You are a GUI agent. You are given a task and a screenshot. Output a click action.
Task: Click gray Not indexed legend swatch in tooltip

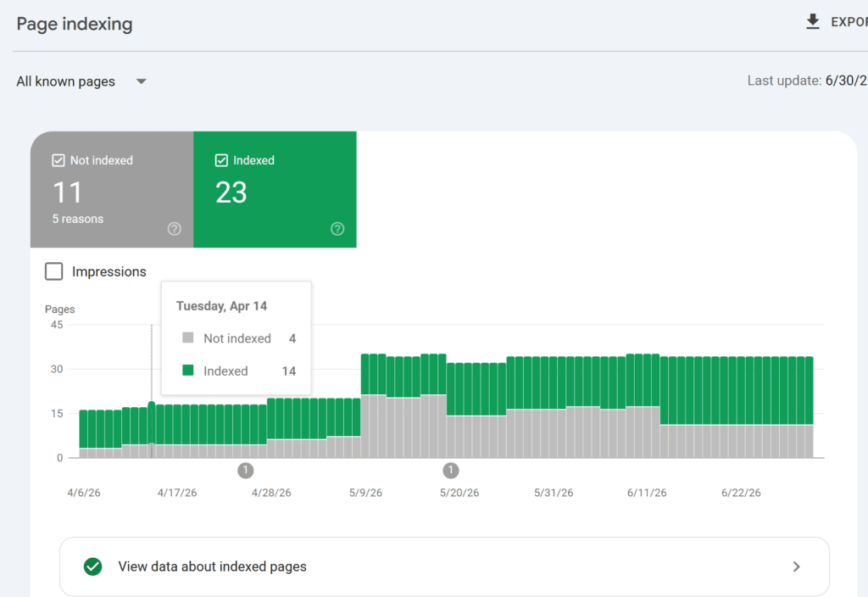[187, 338]
